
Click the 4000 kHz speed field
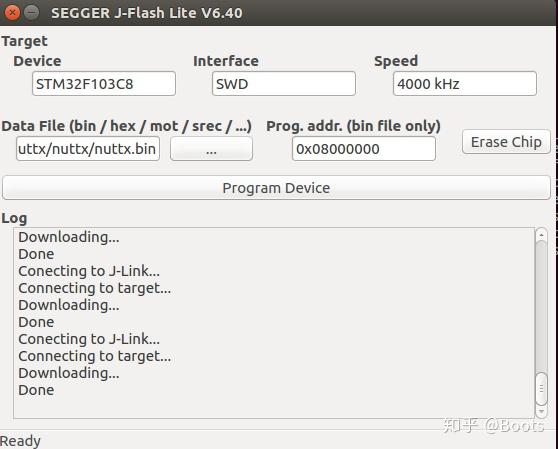pos(465,84)
